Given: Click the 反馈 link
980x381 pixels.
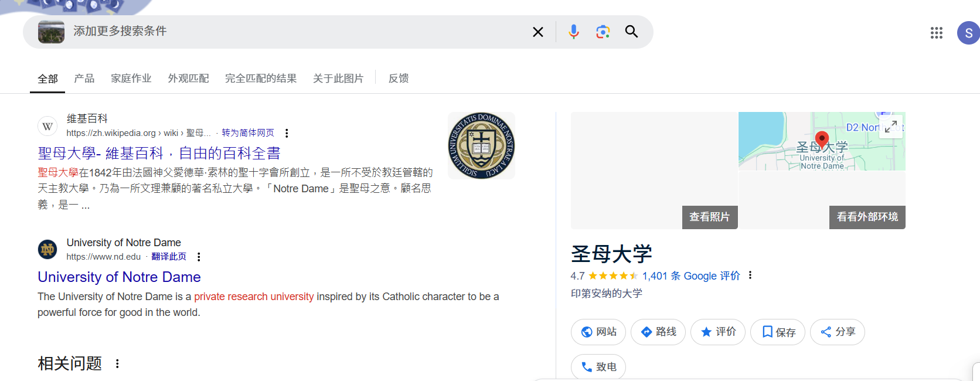Looking at the screenshot, I should tap(399, 79).
